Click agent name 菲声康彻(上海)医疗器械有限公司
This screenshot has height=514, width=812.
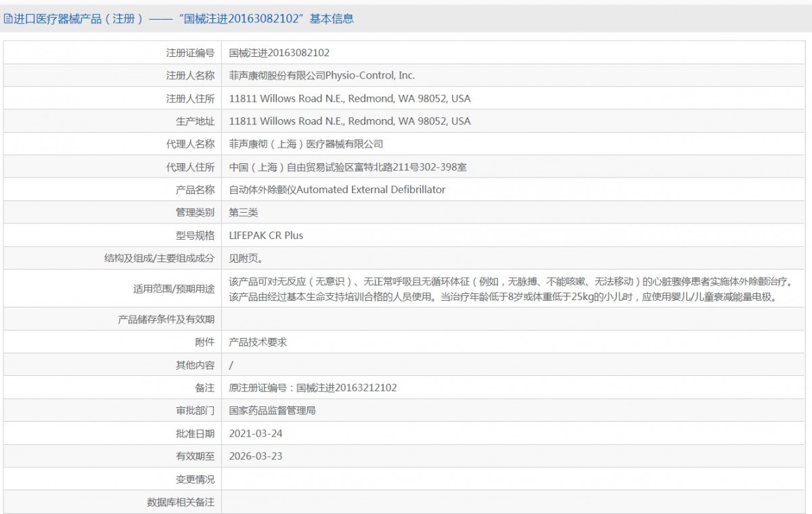point(307,144)
